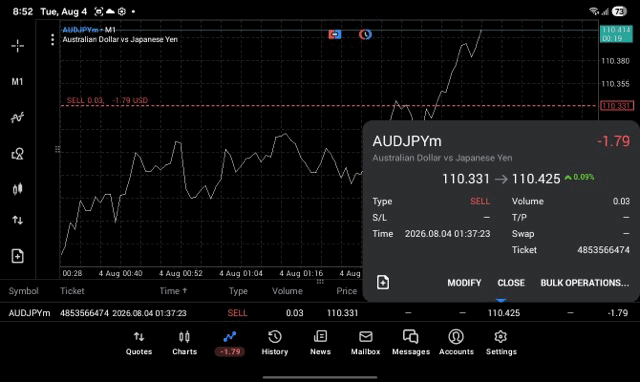The height and width of the screenshot is (382, 640).
Task: Select the AUDJPYm position row
Action: tap(320, 313)
